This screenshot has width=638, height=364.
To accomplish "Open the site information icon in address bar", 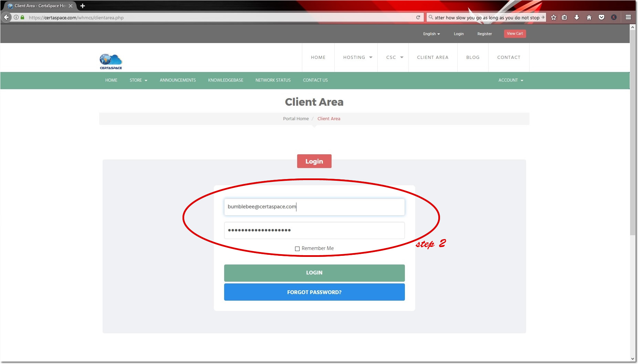I will 16,17.
